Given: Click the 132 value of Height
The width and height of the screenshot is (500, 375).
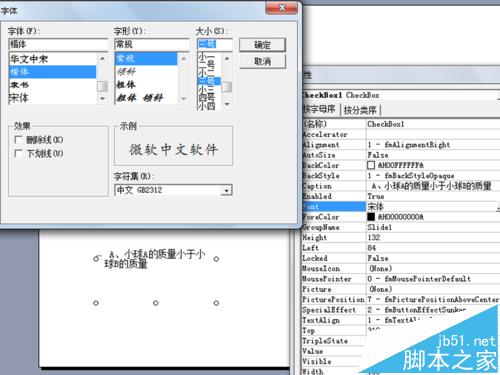Looking at the screenshot, I should [374, 238].
